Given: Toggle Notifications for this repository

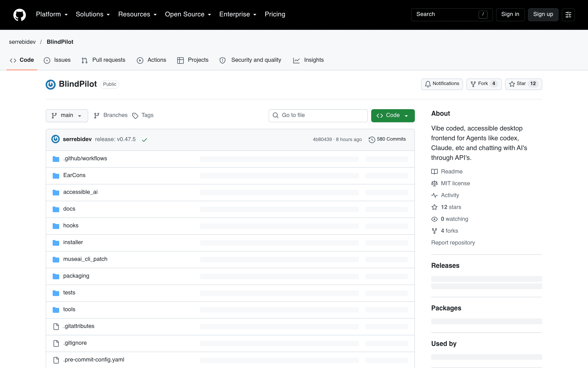Looking at the screenshot, I should coord(442,84).
